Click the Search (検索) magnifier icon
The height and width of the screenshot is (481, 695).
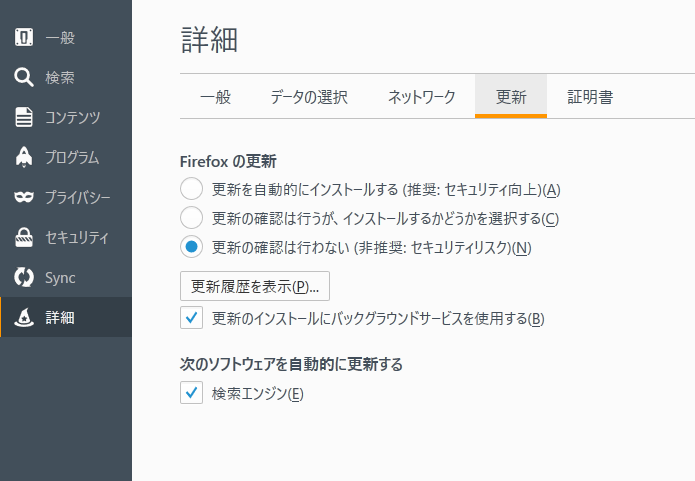click(25, 78)
